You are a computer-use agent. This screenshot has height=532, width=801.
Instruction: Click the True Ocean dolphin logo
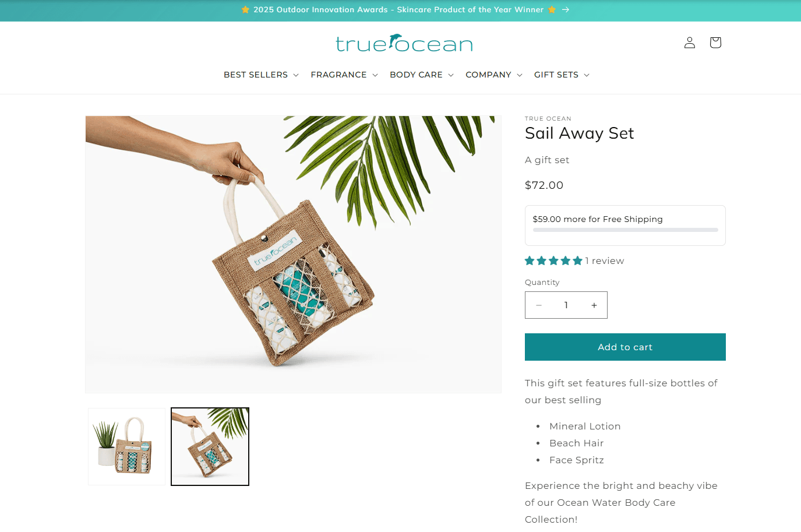coord(404,43)
